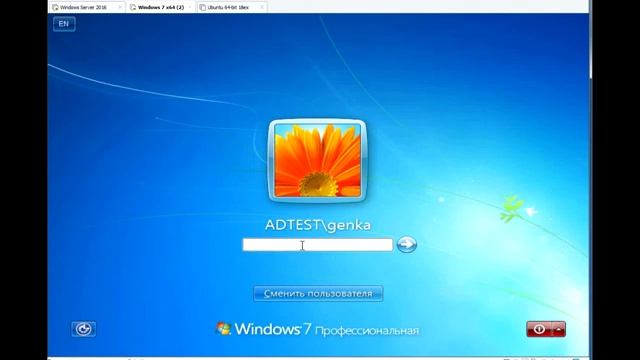Click the red shutdown power button

click(539, 329)
